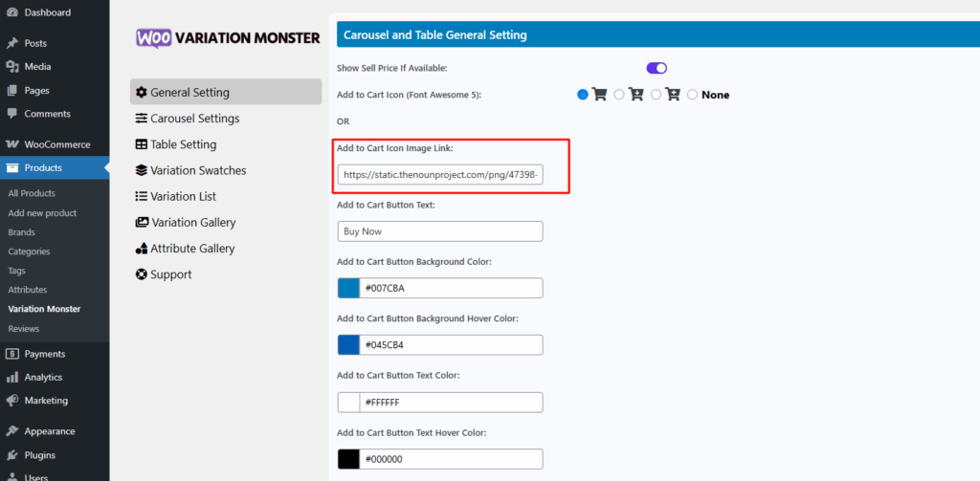Select the cart-arrow-down icon radio option
The image size is (980, 481).
[619, 95]
